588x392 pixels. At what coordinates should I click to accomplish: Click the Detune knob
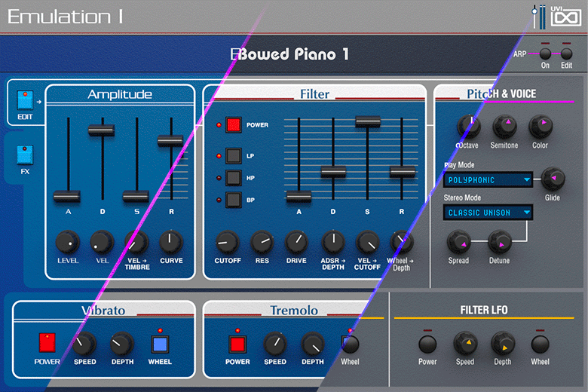500,242
